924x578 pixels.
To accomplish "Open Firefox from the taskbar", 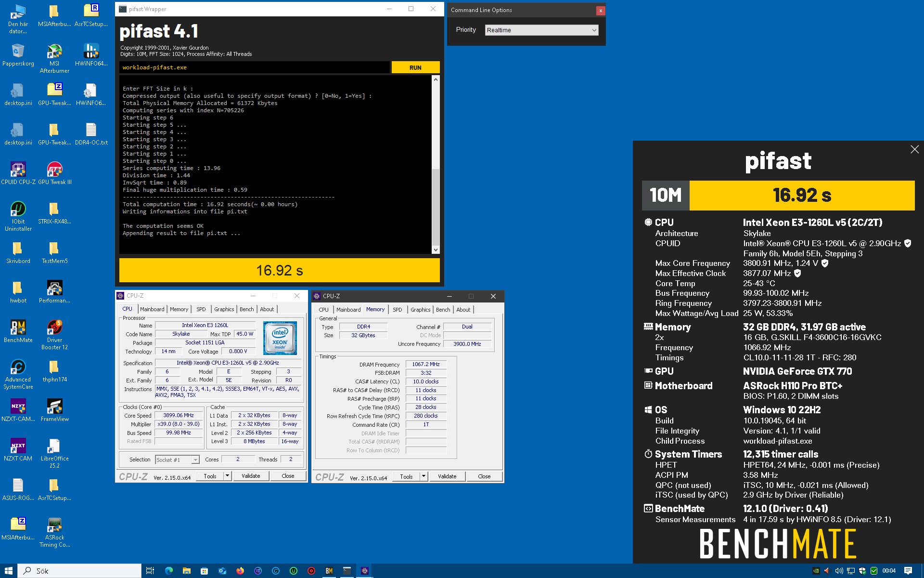I will [x=240, y=571].
